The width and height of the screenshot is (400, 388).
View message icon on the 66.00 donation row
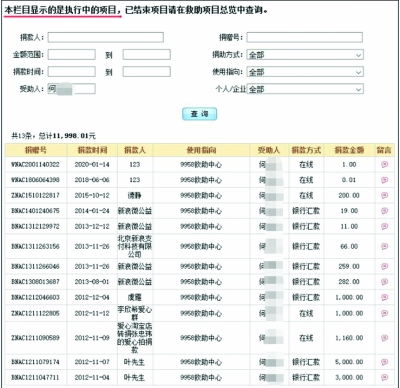(x=384, y=246)
